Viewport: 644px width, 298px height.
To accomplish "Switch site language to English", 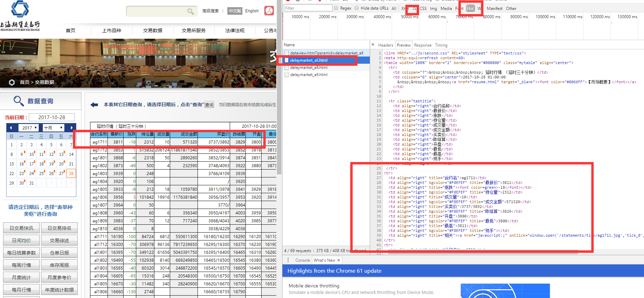I will pos(252,11).
